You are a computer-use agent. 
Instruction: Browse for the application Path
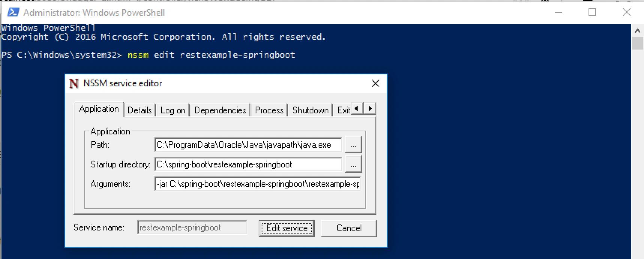coord(353,145)
